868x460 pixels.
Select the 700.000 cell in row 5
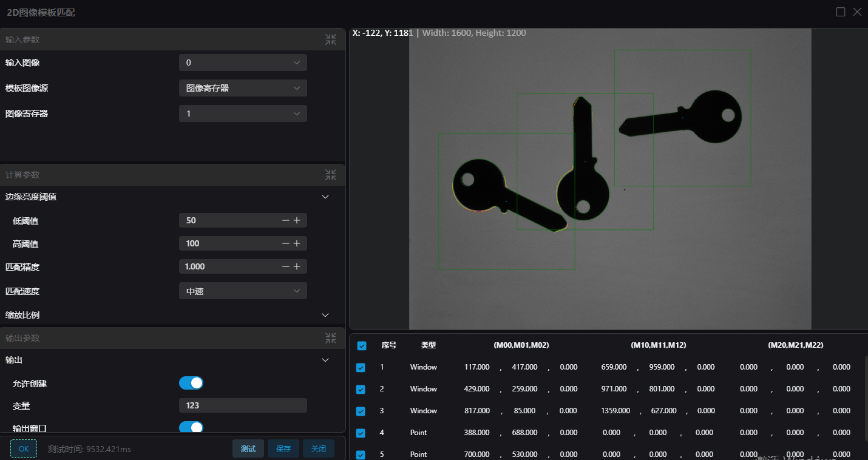476,454
